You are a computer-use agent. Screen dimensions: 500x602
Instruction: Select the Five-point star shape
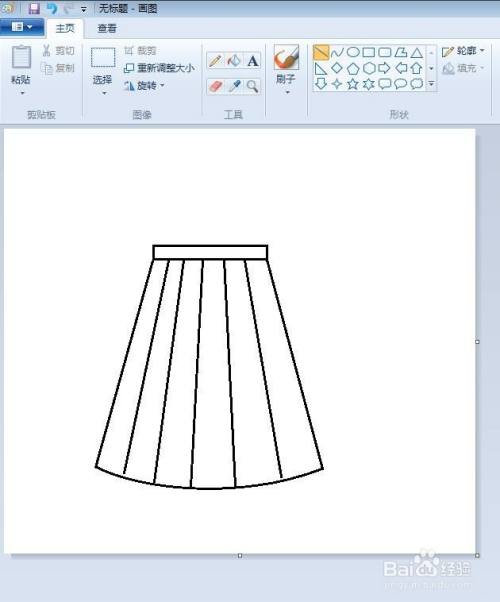click(x=353, y=84)
